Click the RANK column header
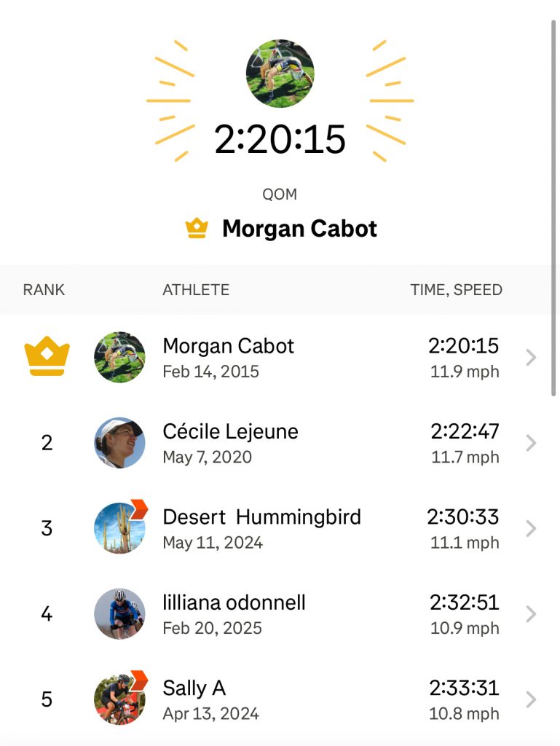 pyautogui.click(x=44, y=290)
